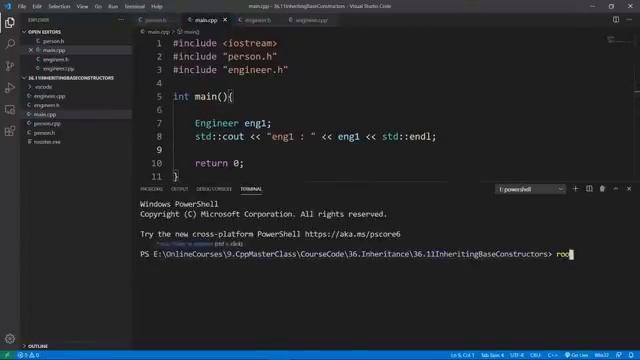Screen dimensions: 640x360
Task: Open engineer.h in the folder tree
Action: tap(47, 105)
